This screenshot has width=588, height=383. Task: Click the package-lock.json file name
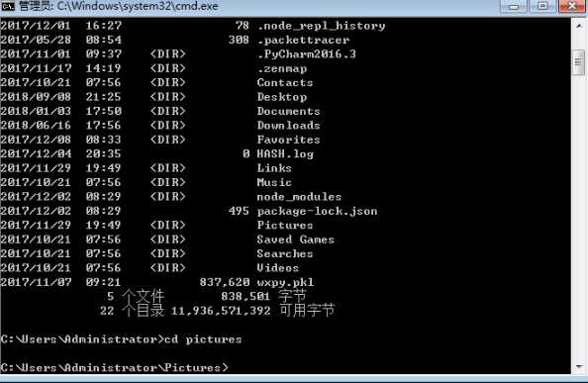[x=317, y=211]
